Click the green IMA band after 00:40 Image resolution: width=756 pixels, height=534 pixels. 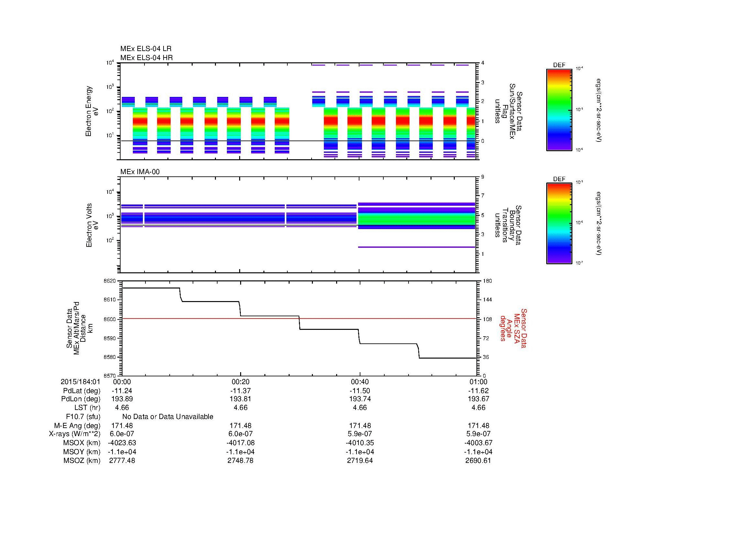point(417,219)
